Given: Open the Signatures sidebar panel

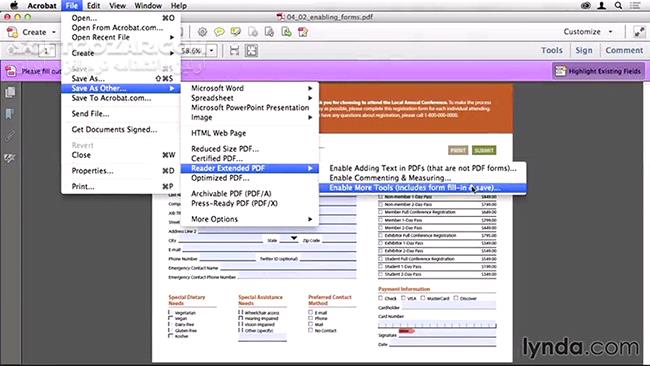Looking at the screenshot, I should click(x=10, y=158).
